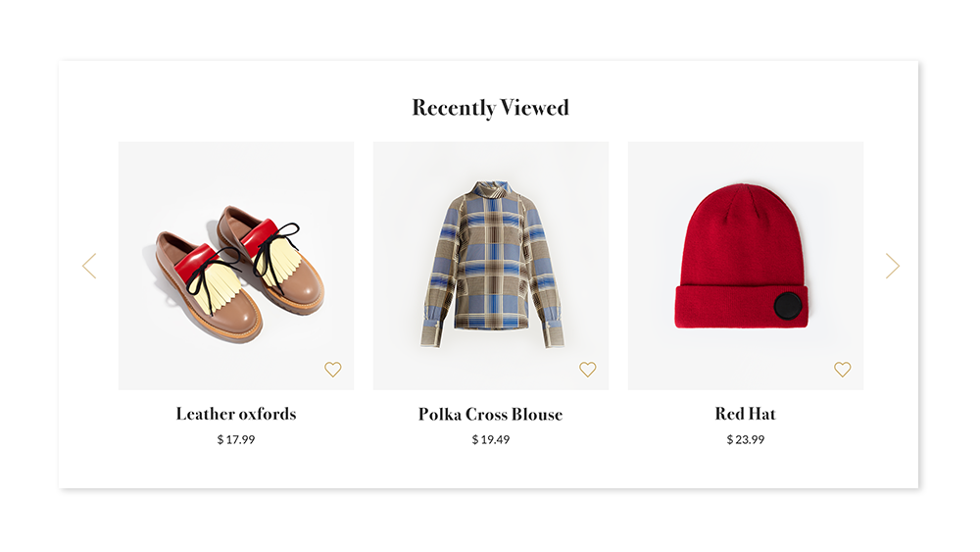Favorite the Leather oxfords with heart icon
980x552 pixels.
[x=333, y=370]
